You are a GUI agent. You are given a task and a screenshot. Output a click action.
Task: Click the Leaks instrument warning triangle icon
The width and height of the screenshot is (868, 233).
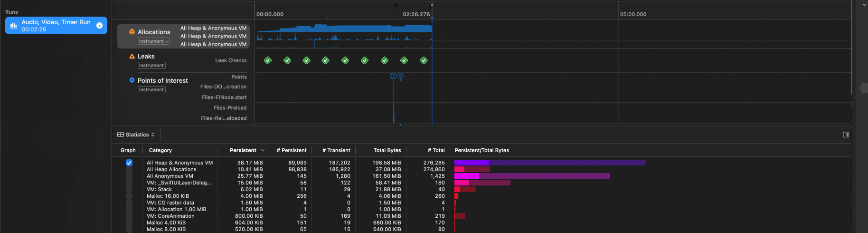(x=132, y=56)
